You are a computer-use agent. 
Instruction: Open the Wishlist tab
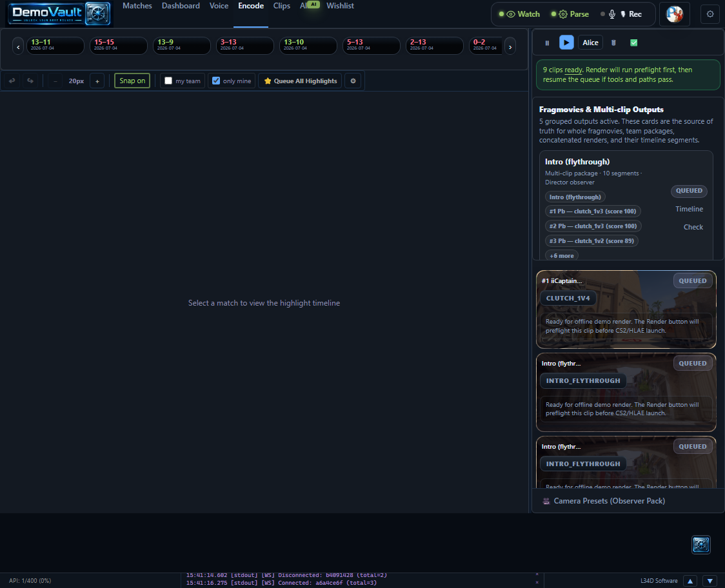[341, 6]
